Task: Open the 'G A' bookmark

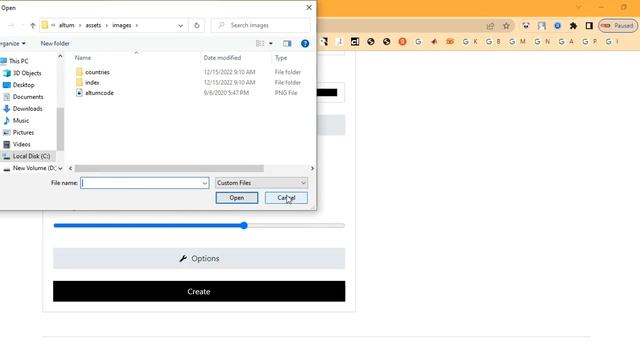Action: coord(566,41)
